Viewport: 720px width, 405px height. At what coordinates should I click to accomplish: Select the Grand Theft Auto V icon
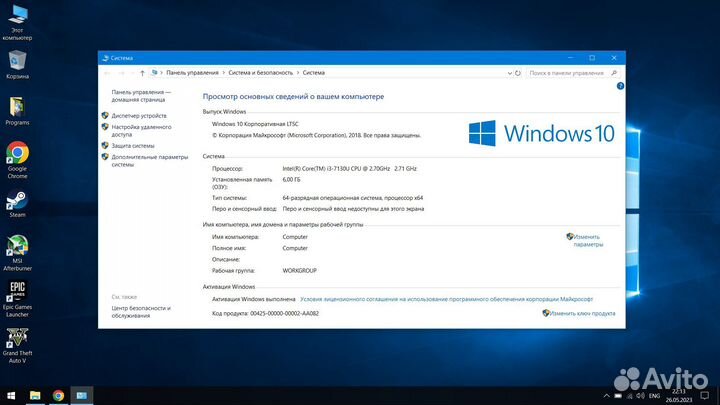click(x=17, y=338)
